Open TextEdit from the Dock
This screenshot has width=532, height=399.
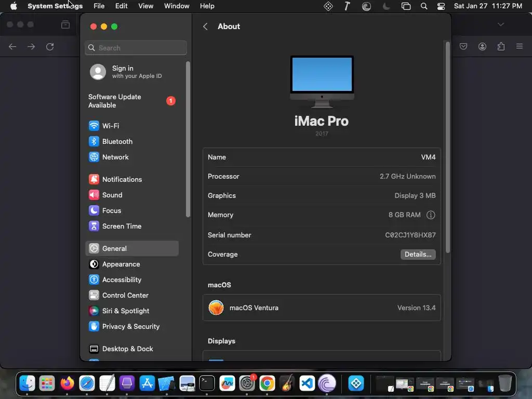[107, 383]
